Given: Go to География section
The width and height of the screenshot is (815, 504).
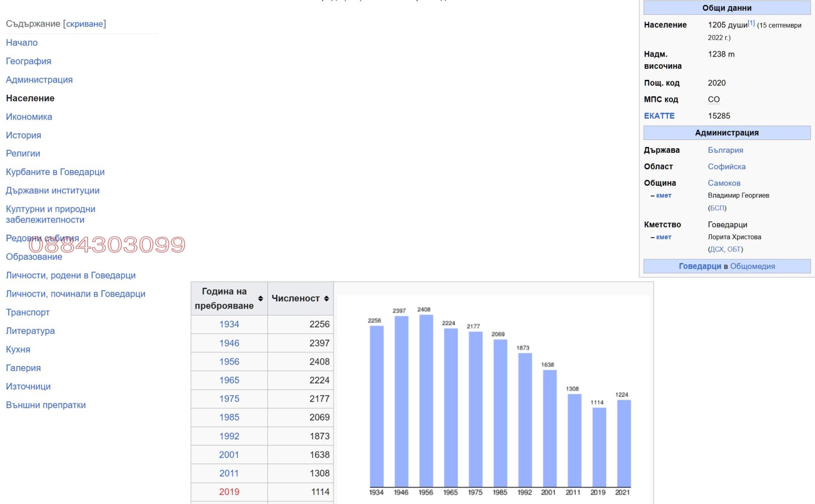Looking at the screenshot, I should (29, 61).
